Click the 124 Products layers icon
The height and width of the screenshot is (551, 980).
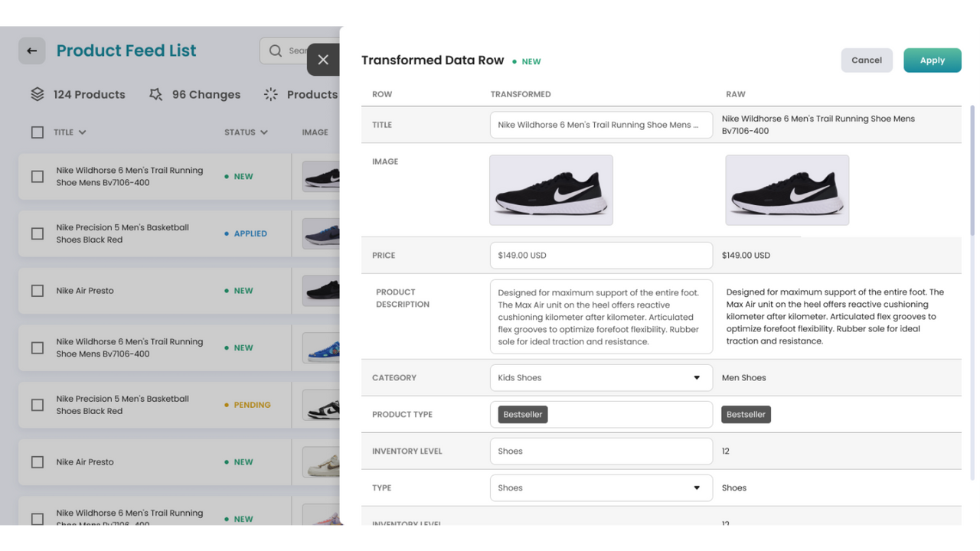point(37,94)
